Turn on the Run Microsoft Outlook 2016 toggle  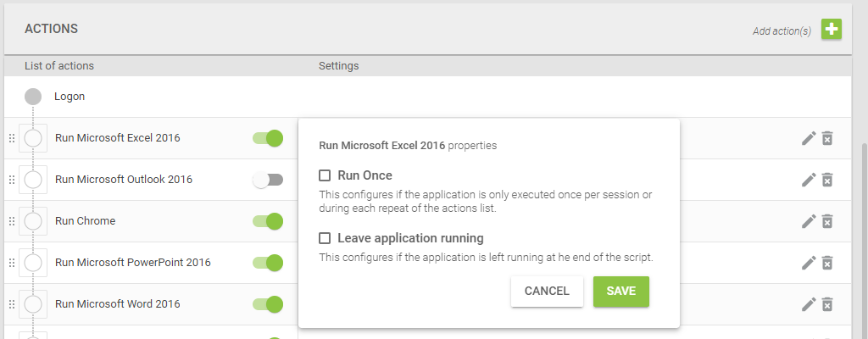click(268, 180)
